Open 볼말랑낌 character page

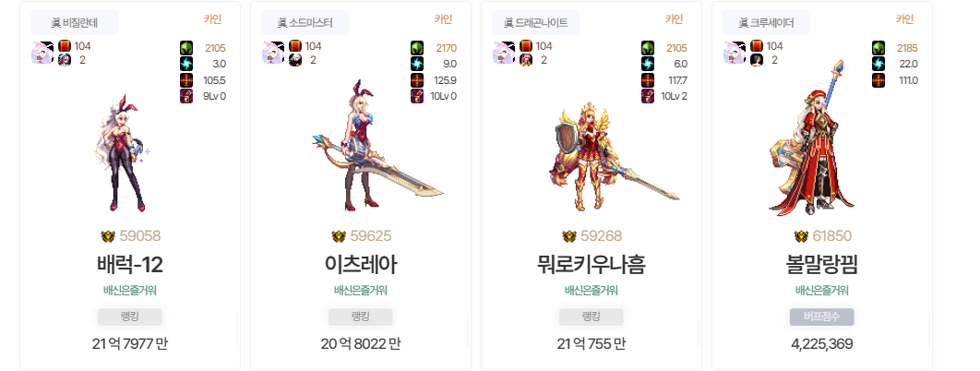pos(822,265)
